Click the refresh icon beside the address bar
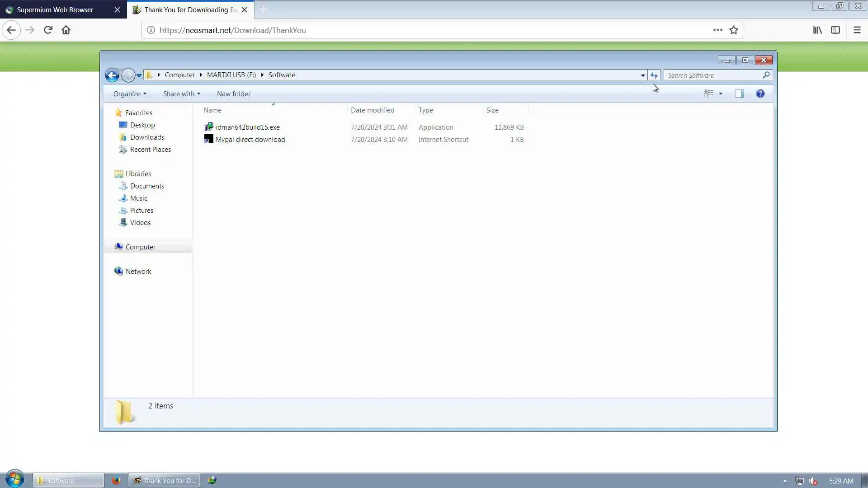 (654, 75)
